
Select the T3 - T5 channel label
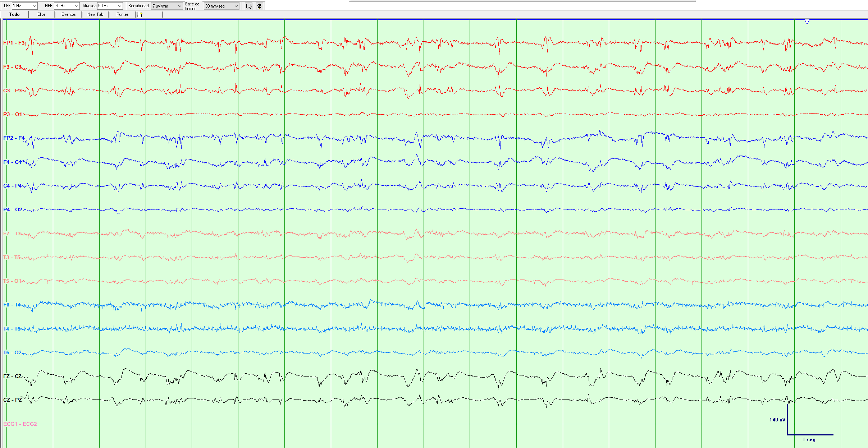[12, 257]
